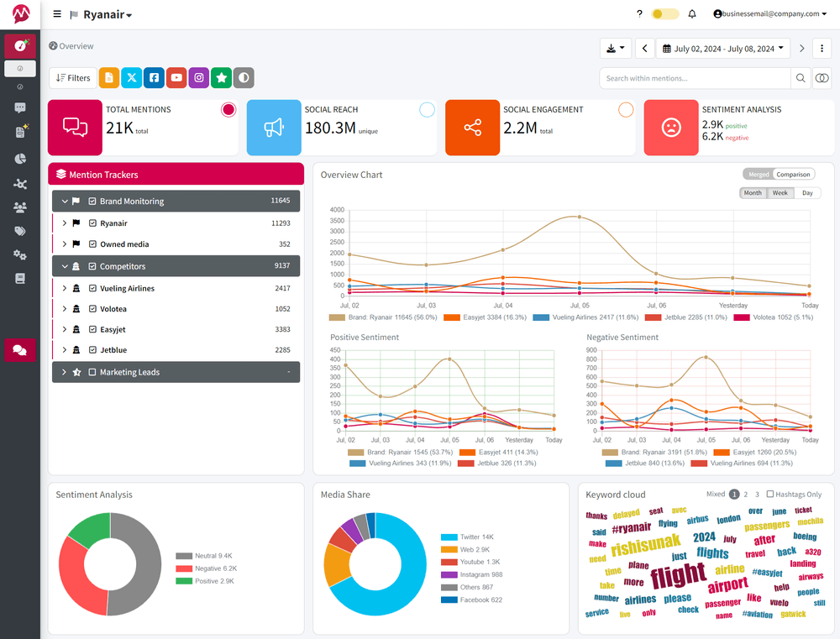Switch chart to Comparison view
The width and height of the screenshot is (840, 639).
point(793,175)
